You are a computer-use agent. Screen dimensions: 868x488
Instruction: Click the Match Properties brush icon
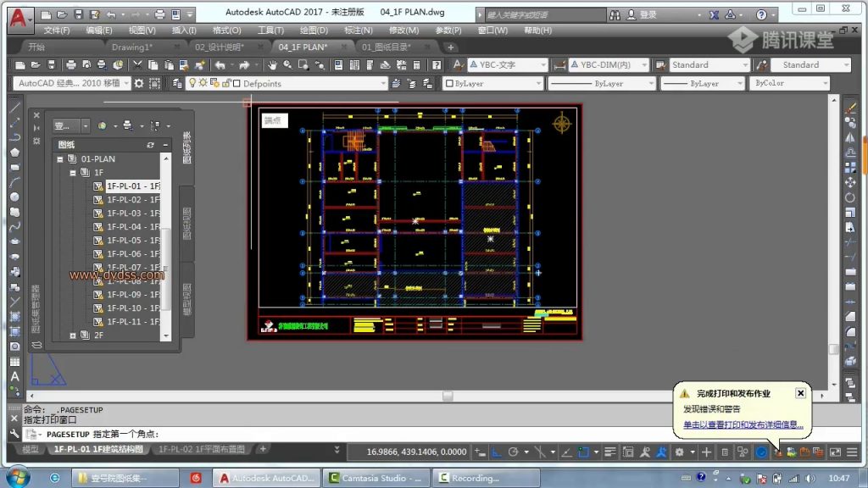click(200, 65)
